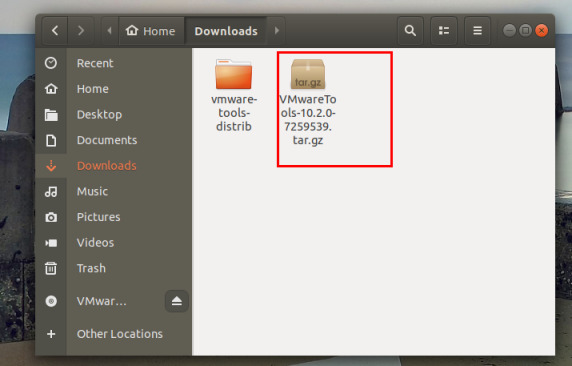The width and height of the screenshot is (572, 366).
Task: Go to Documents in the sidebar
Action: 107,140
